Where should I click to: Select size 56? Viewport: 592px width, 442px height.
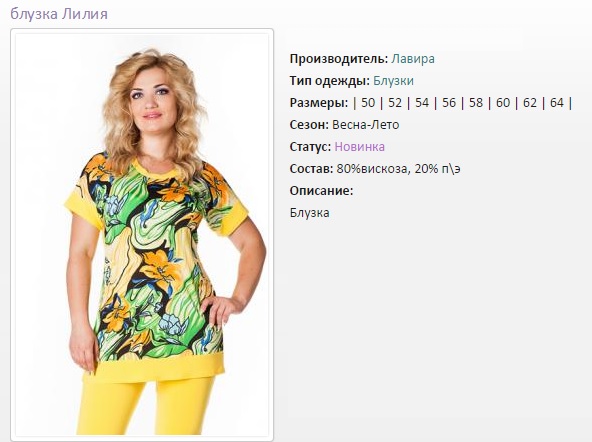(x=449, y=103)
